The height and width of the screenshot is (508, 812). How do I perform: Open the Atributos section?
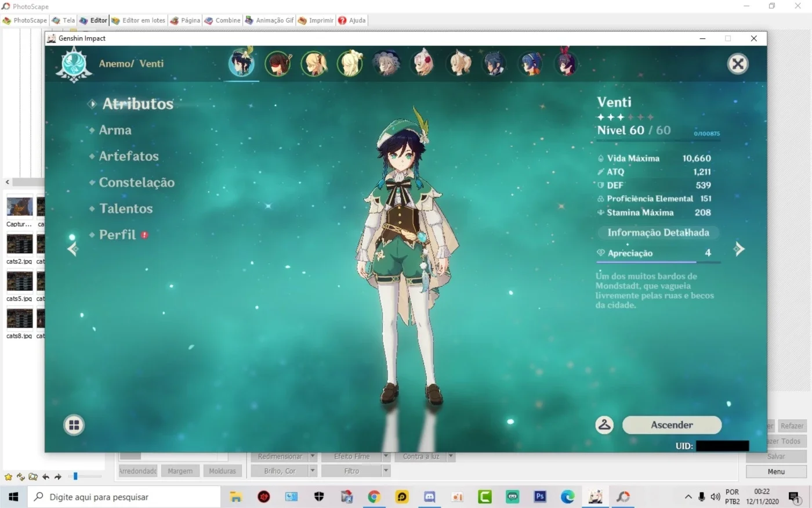tap(137, 104)
